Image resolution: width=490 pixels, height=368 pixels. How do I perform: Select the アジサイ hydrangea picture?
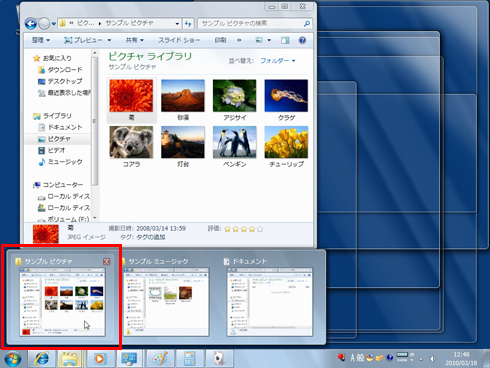[235, 99]
